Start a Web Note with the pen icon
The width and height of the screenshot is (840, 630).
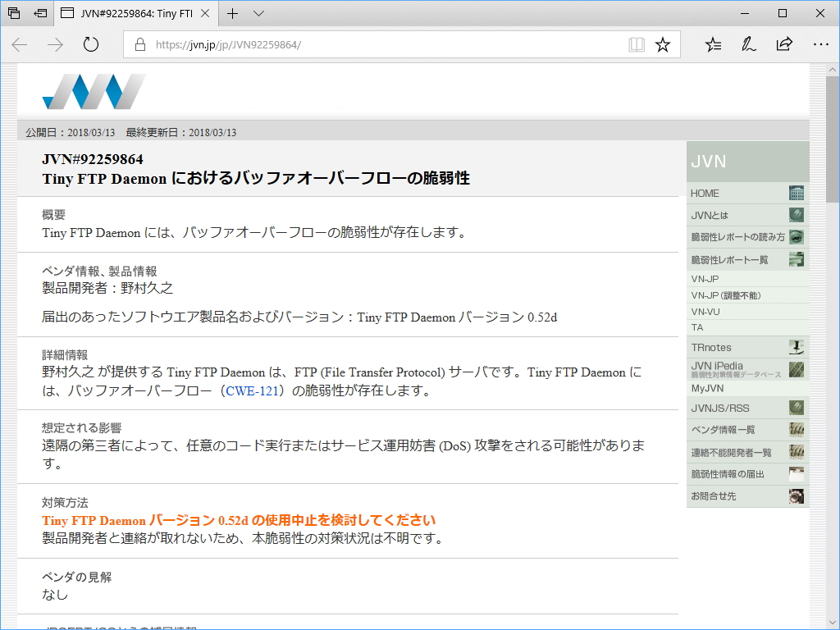pos(747,44)
